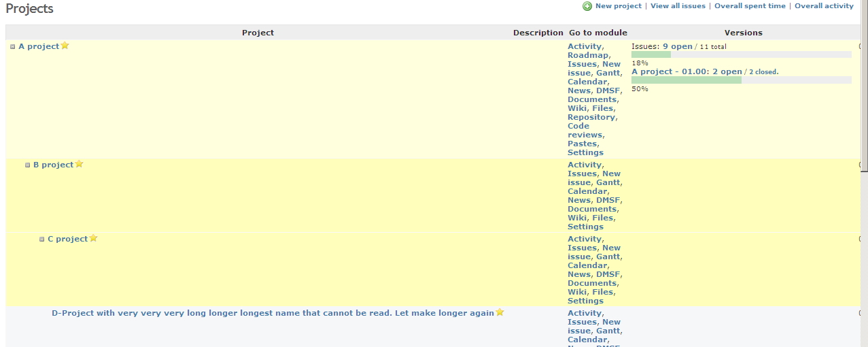
Task: Collapse the A project tree node
Action: 13,47
